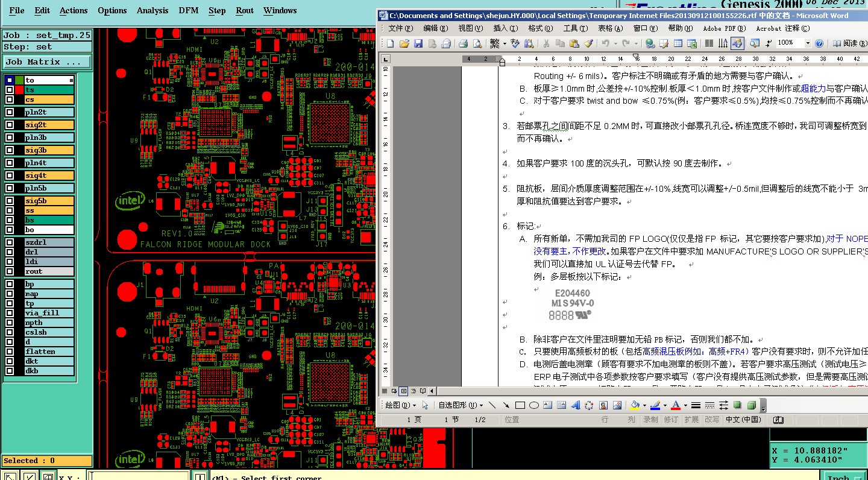The image size is (868, 480).
Task: Select the Oval tool in Drawing toolbar
Action: click(x=534, y=405)
